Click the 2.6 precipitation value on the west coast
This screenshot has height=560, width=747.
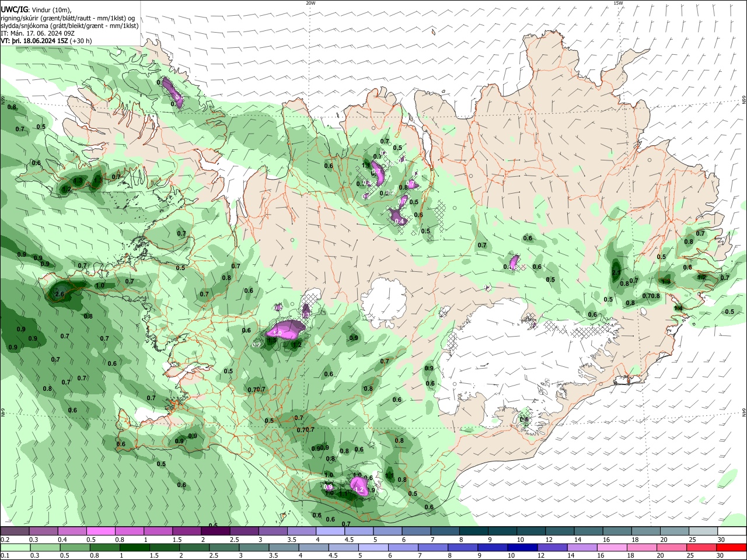(x=59, y=295)
